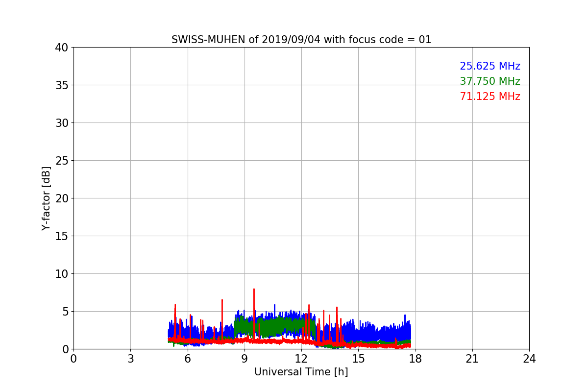Click the y-axis tick label 40

[x=62, y=48]
